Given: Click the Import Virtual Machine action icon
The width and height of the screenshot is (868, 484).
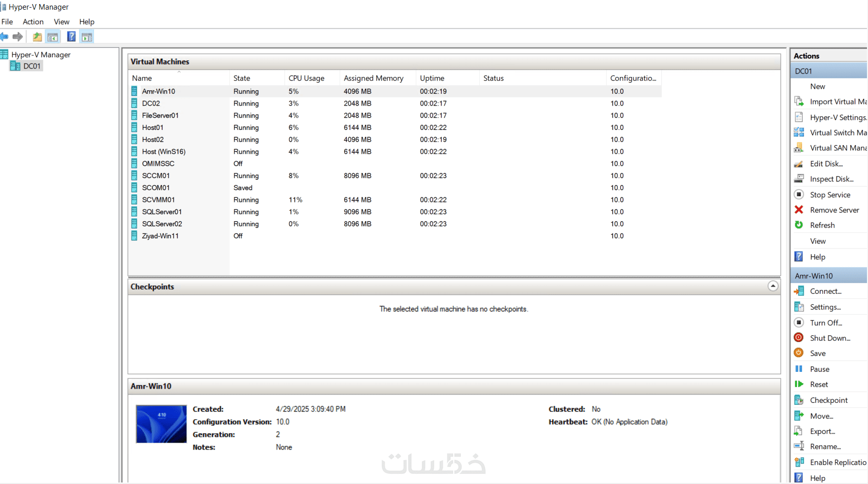Looking at the screenshot, I should (799, 101).
